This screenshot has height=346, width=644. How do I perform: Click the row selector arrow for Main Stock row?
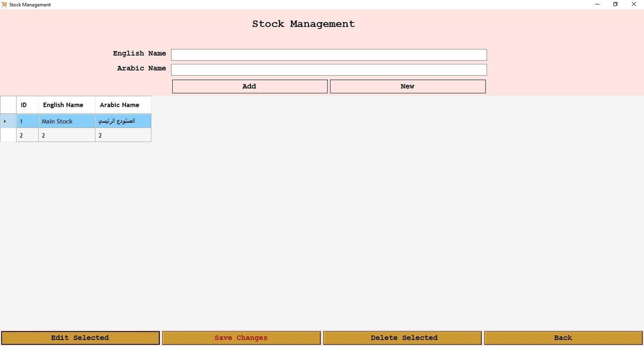point(8,121)
